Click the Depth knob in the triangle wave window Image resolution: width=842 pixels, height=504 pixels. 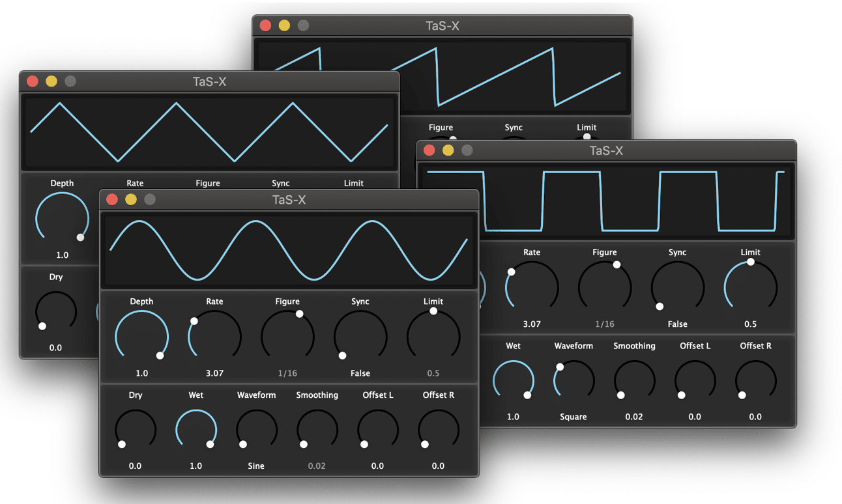[x=62, y=218]
